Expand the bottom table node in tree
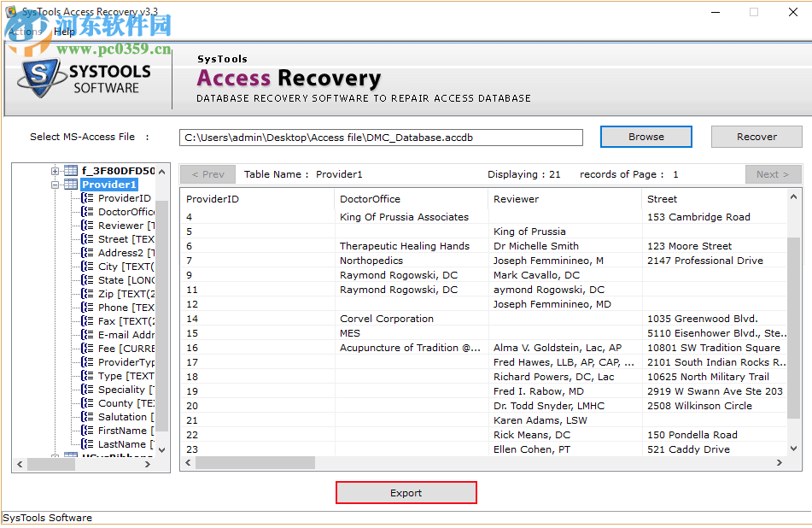 click(x=55, y=456)
